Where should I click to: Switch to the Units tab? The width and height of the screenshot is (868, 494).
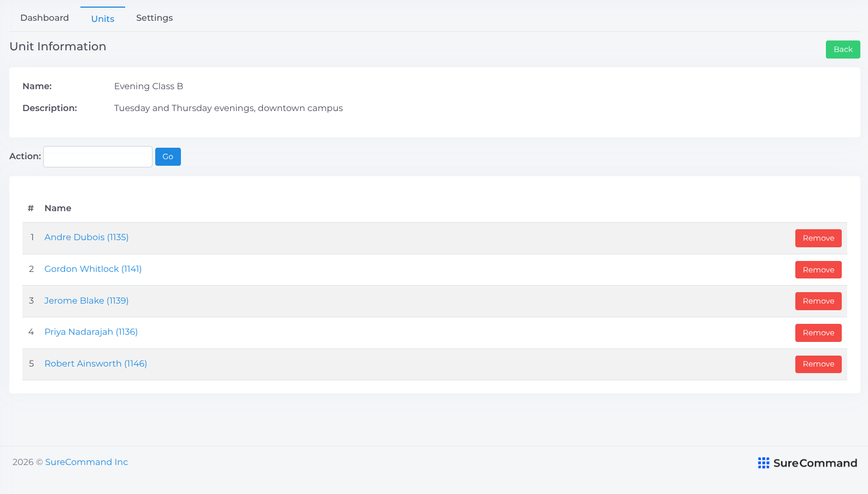click(x=103, y=19)
